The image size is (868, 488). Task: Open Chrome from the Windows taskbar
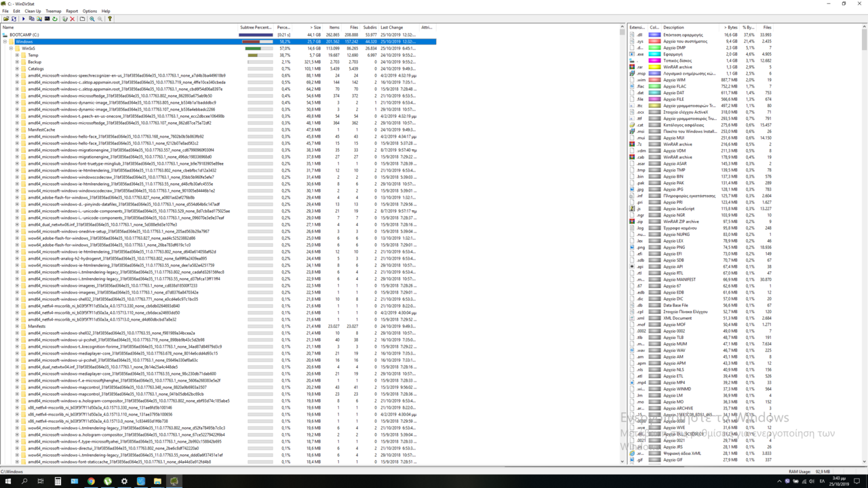[x=91, y=481]
